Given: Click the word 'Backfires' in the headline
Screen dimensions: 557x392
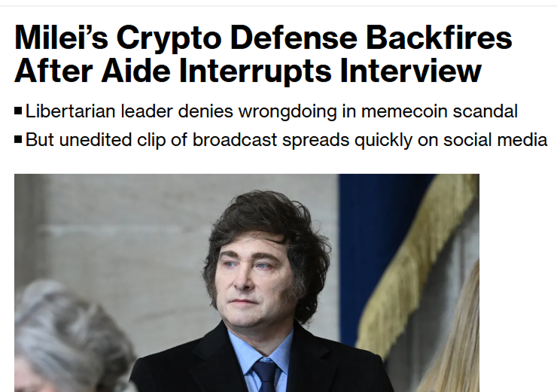Looking at the screenshot, I should click(x=439, y=38).
